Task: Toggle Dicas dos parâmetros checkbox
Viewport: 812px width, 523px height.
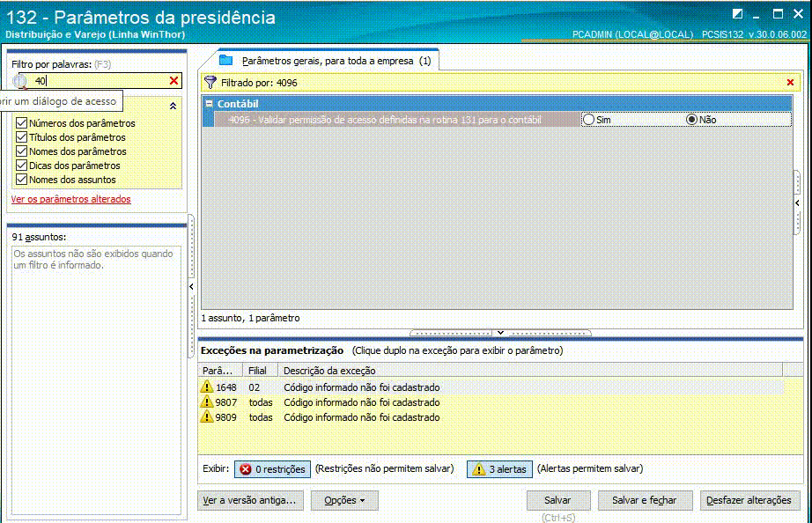Action: 21,166
